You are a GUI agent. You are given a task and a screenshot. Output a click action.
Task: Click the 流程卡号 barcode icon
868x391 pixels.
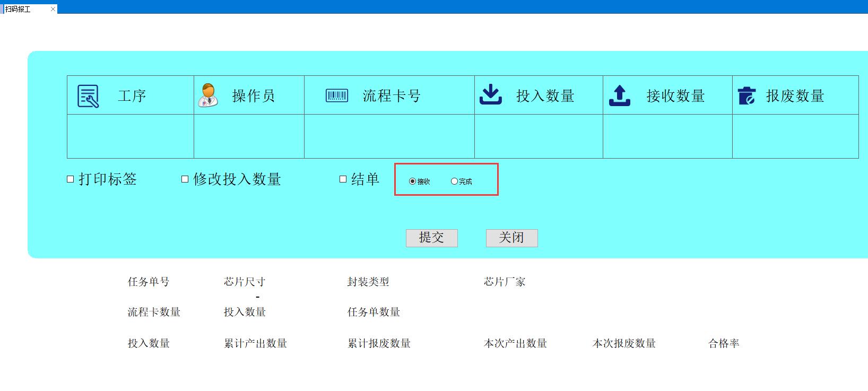[x=336, y=95]
